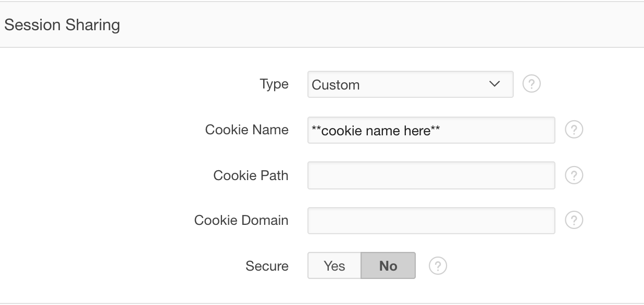Click the "**cookie name here**" text
The image size is (644, 305).
[376, 130]
